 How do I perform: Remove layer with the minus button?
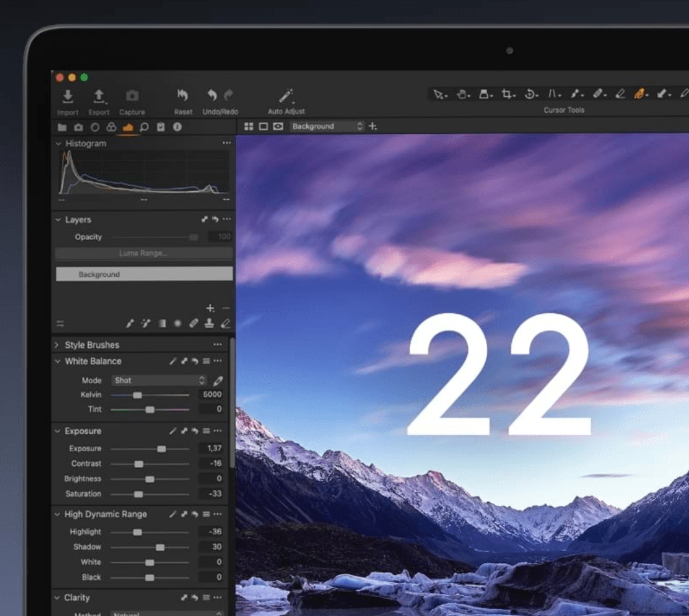click(226, 308)
